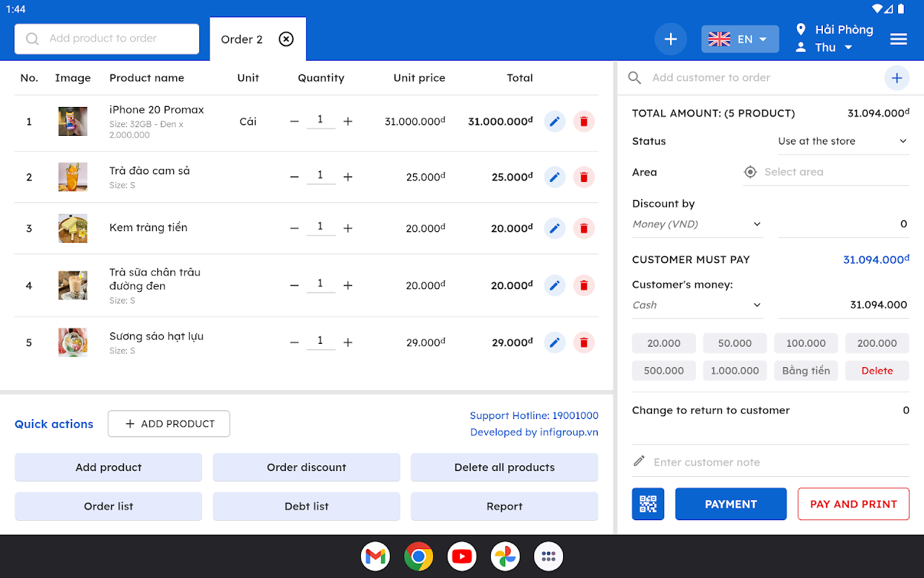Expand the Status 'Use at the store' dropdown

click(x=842, y=142)
